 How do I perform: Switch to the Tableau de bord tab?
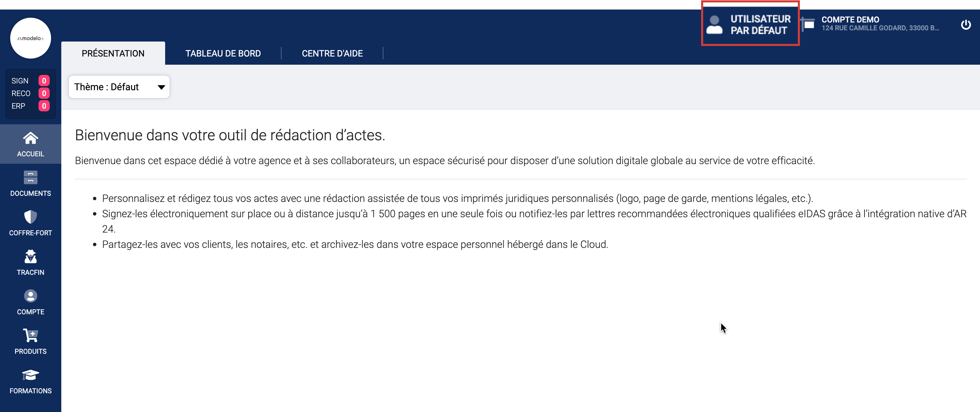click(223, 53)
